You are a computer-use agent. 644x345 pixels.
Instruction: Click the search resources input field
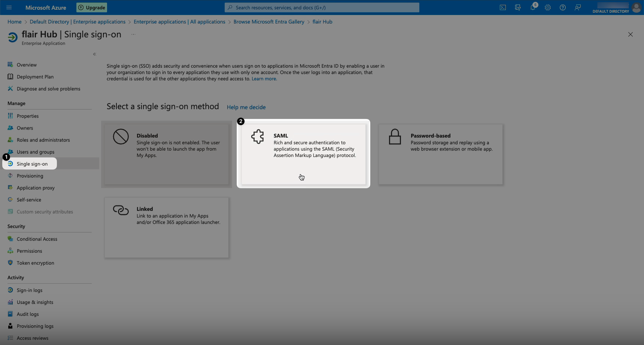pyautogui.click(x=322, y=7)
